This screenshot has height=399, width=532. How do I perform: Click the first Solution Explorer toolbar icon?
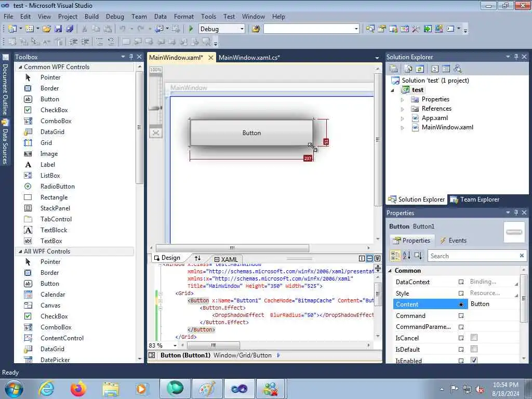pos(394,69)
